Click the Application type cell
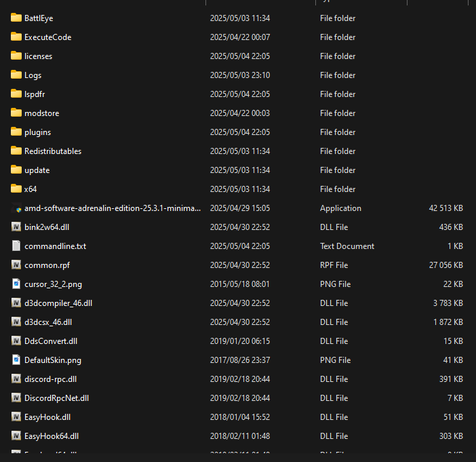 pyautogui.click(x=340, y=208)
